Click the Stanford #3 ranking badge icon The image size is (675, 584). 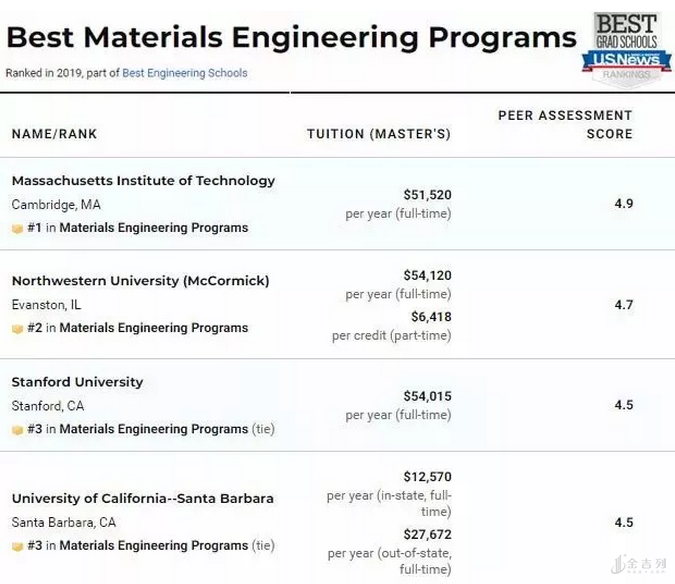pyautogui.click(x=17, y=429)
